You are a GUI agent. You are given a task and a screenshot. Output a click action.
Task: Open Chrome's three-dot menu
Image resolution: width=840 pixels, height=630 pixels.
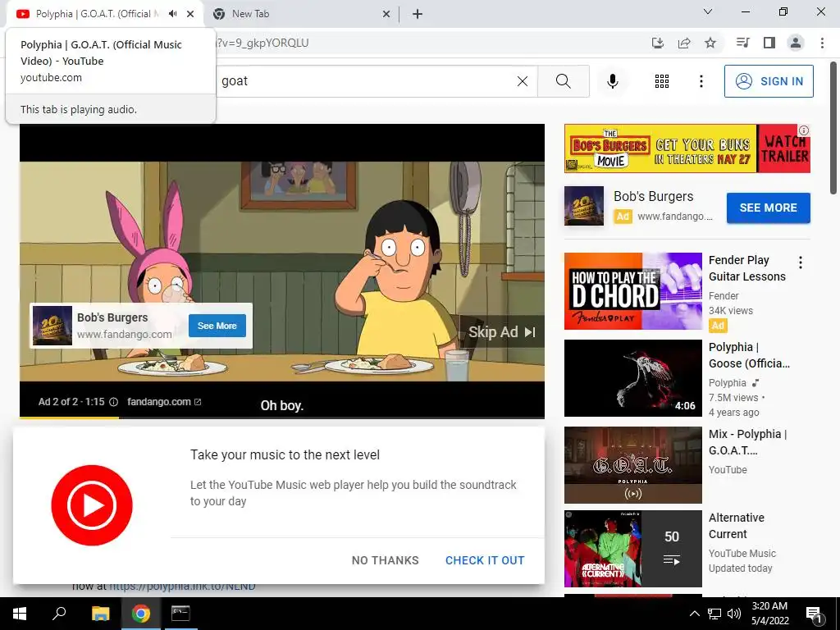(822, 43)
